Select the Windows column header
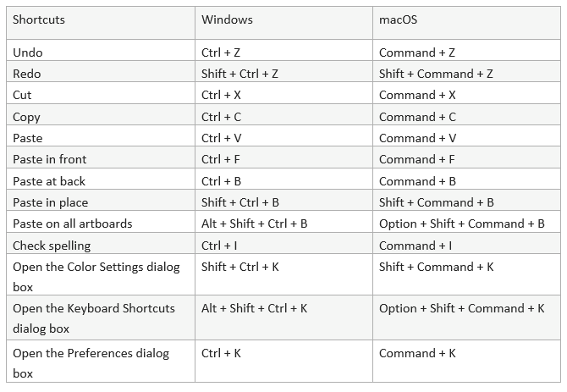567x392 pixels. [x=227, y=19]
